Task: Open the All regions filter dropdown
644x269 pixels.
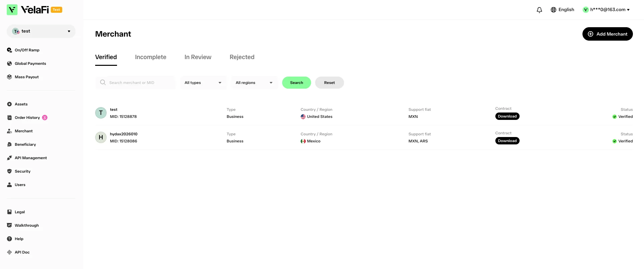Action: (x=255, y=83)
